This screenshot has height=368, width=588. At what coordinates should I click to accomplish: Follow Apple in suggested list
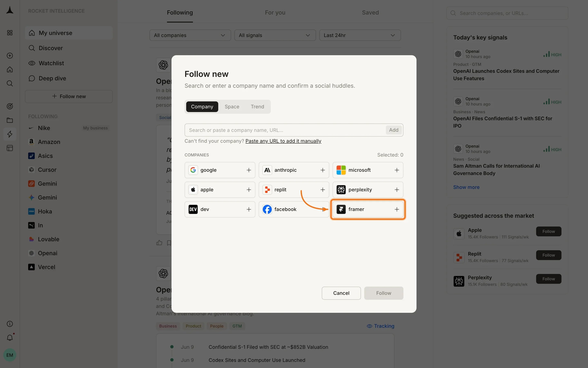point(549,231)
